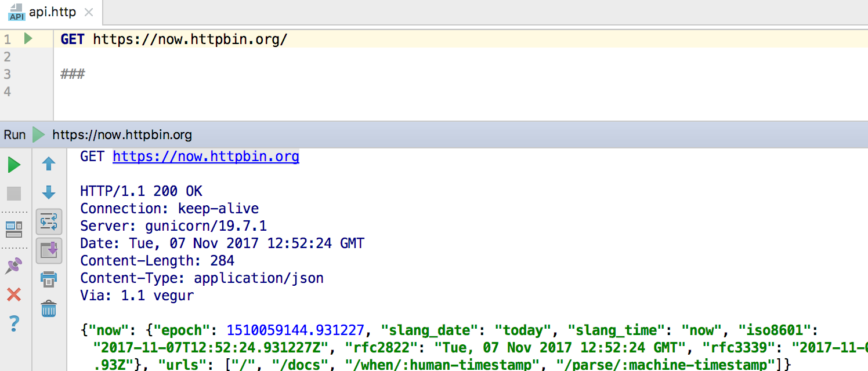Toggle scroll to end of output

(x=49, y=250)
